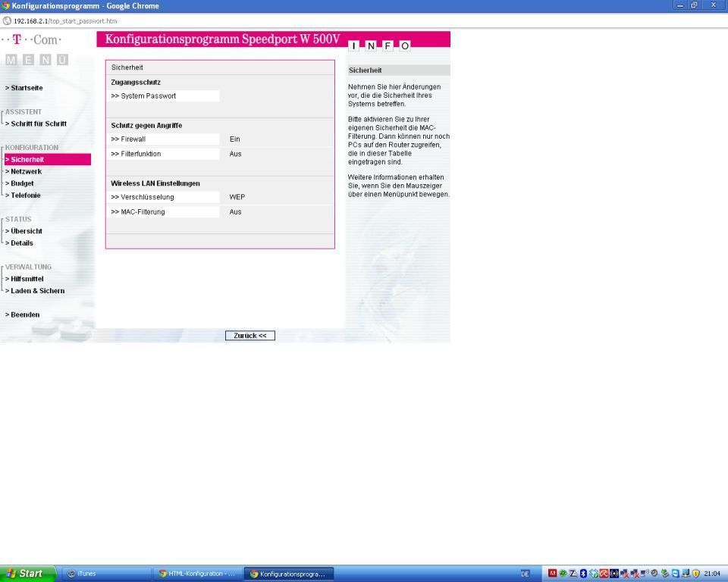Click Beenden to log out
728x582 pixels.
pyautogui.click(x=22, y=314)
